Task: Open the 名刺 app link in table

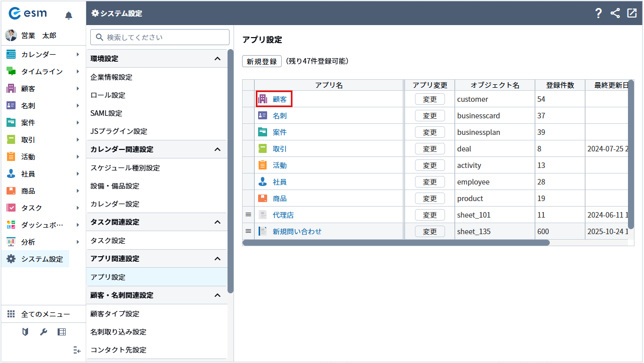Action: (x=279, y=116)
